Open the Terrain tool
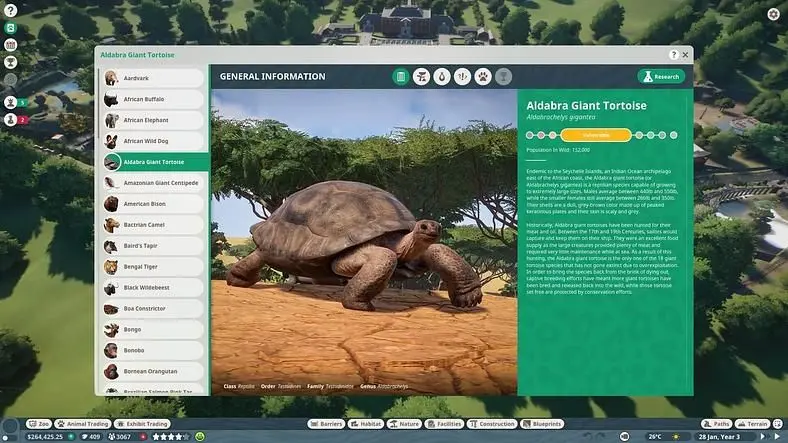 click(x=752, y=424)
